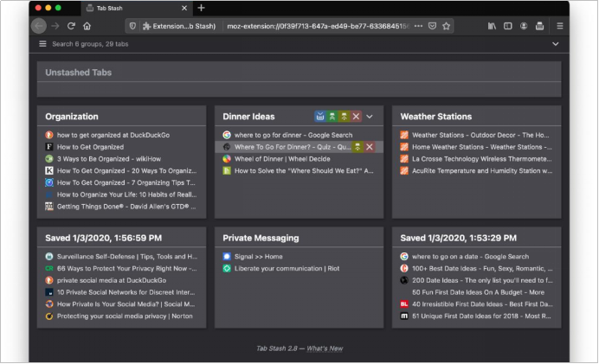Stash open tabs into Dinner Ideas group
Image resolution: width=599 pixels, height=364 pixels.
point(320,116)
